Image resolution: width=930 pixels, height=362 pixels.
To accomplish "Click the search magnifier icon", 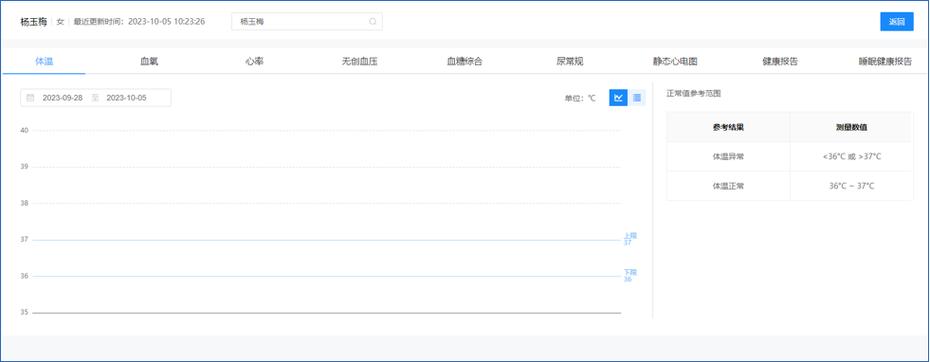I will [x=373, y=21].
